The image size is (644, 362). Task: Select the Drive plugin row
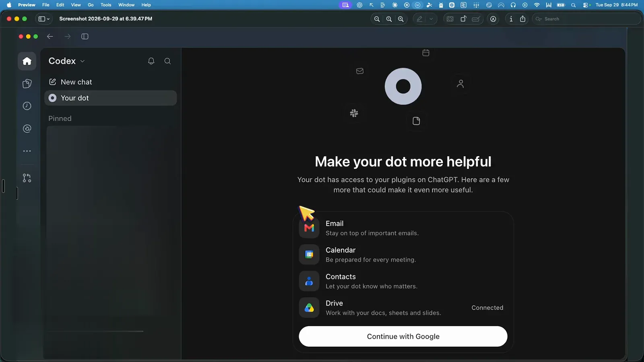point(403,308)
